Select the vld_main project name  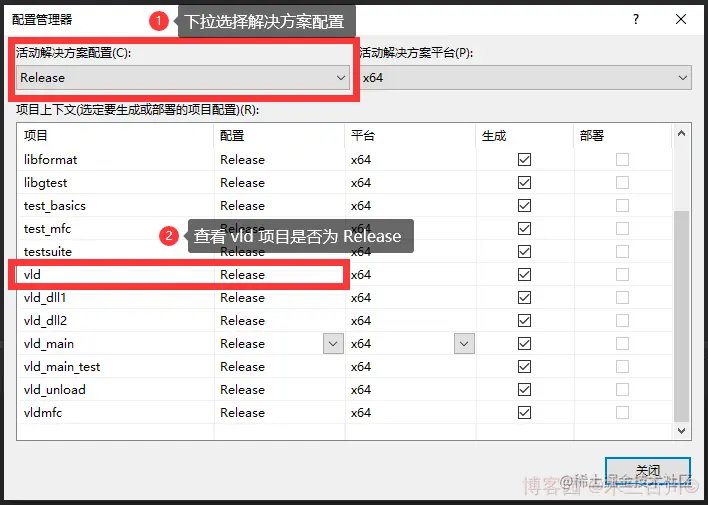[49, 344]
